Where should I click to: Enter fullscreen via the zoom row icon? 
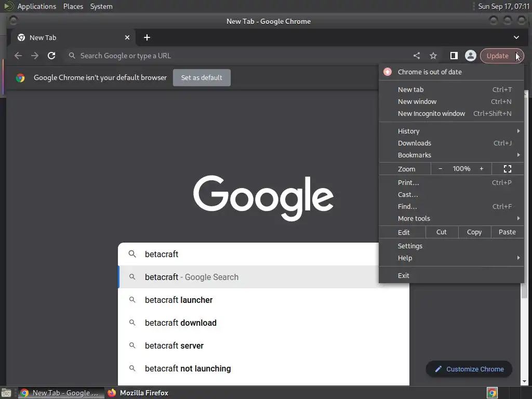coord(507,169)
